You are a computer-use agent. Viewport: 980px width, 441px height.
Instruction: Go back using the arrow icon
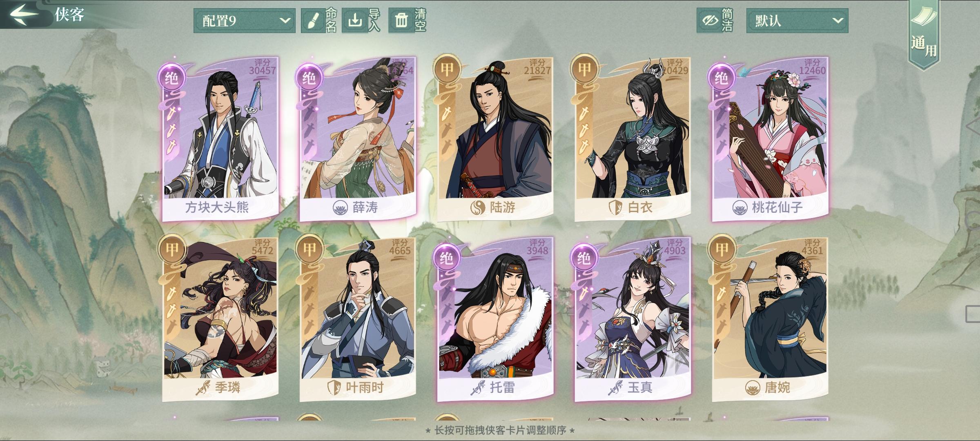pos(24,14)
